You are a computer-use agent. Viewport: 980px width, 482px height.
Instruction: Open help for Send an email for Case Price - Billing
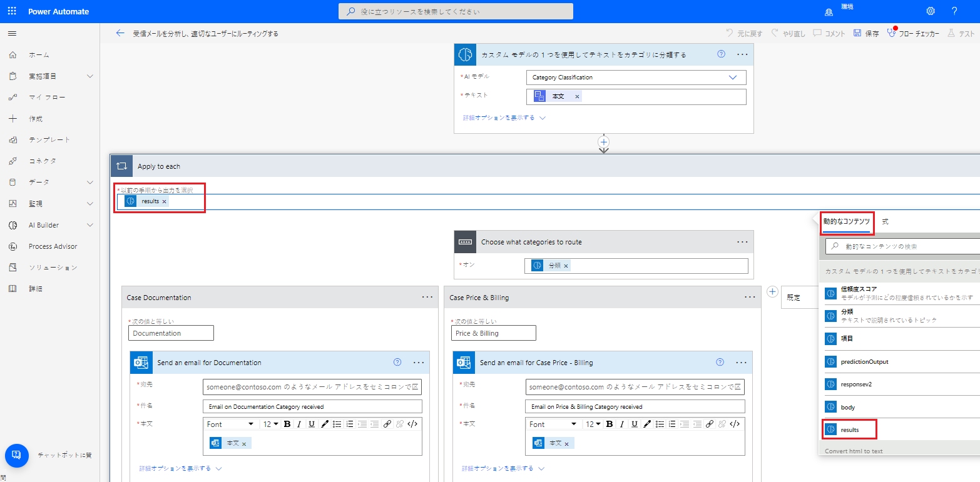[x=720, y=363]
